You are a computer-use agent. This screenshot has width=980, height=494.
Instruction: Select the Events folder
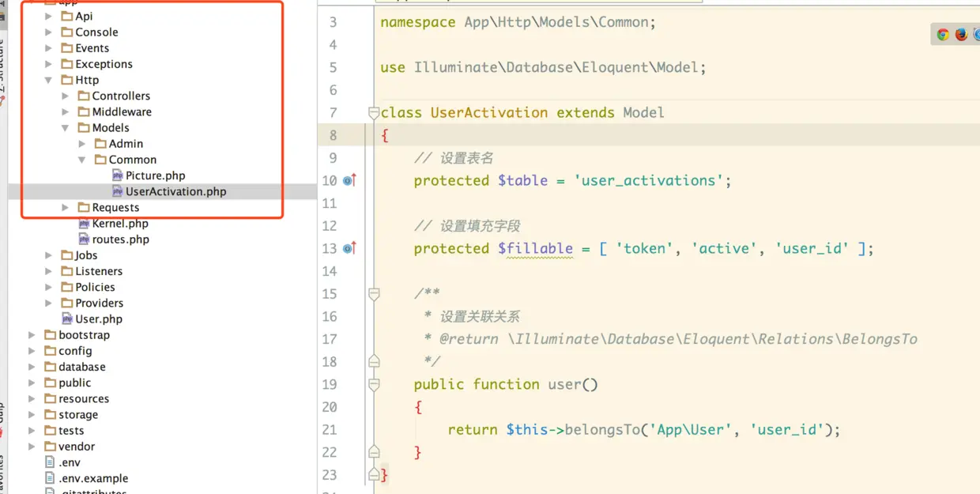click(92, 48)
